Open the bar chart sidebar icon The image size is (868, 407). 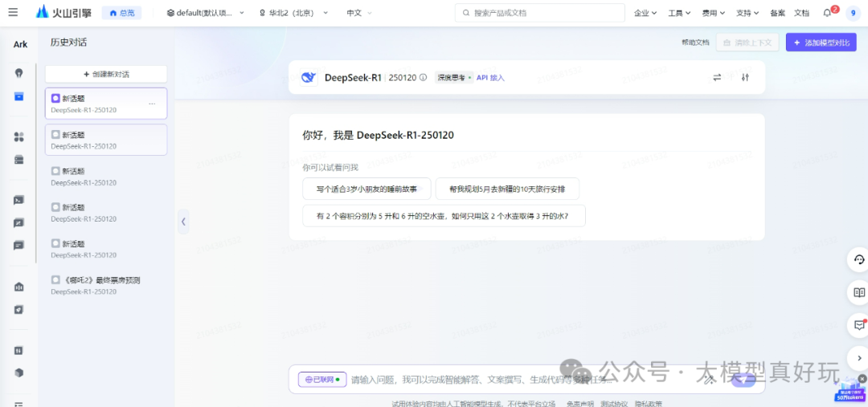click(x=18, y=287)
